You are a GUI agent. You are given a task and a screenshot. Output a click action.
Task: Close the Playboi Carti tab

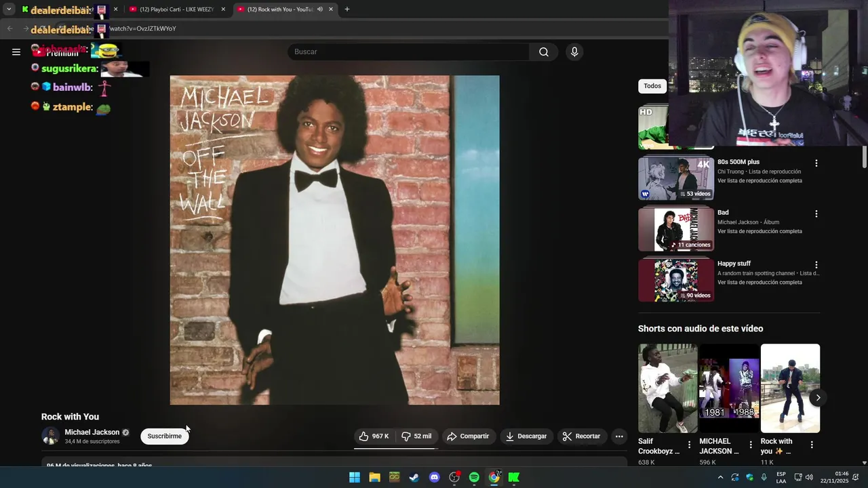tap(223, 9)
